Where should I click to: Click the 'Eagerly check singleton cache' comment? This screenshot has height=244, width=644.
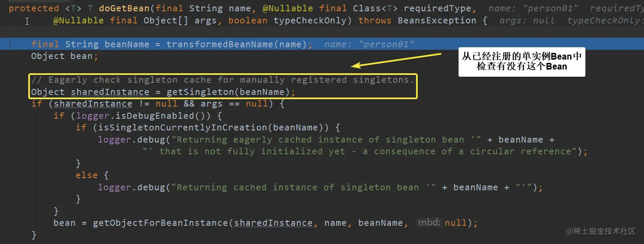pos(223,80)
